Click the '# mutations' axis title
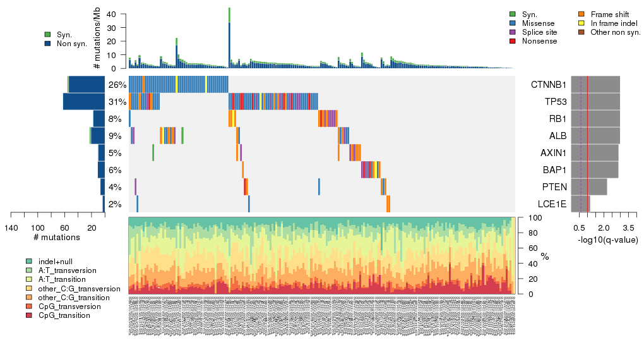This screenshot has height=364, width=644. click(x=57, y=238)
